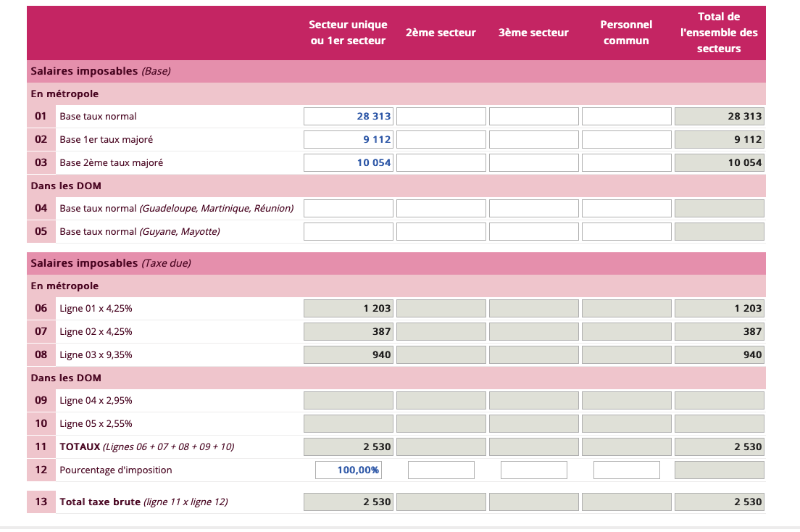Click the 'Secteur unique ou 1er secteur' column header

tap(348, 33)
